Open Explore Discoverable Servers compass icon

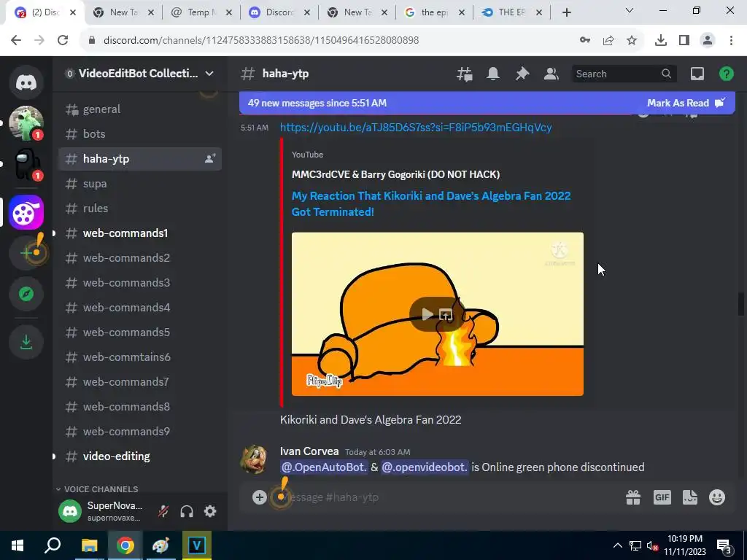pyautogui.click(x=26, y=294)
